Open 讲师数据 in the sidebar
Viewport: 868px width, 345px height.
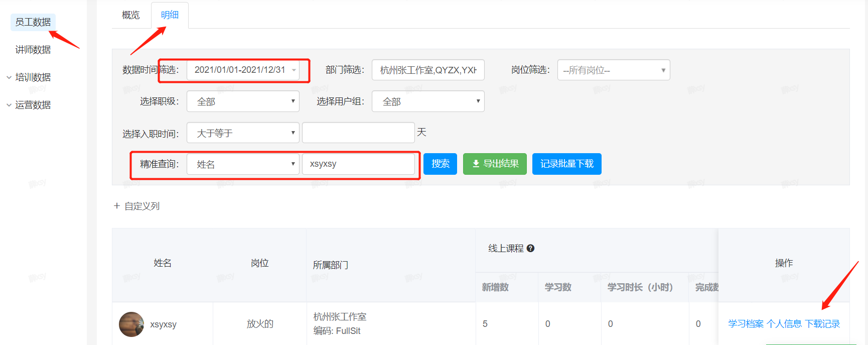(x=33, y=50)
